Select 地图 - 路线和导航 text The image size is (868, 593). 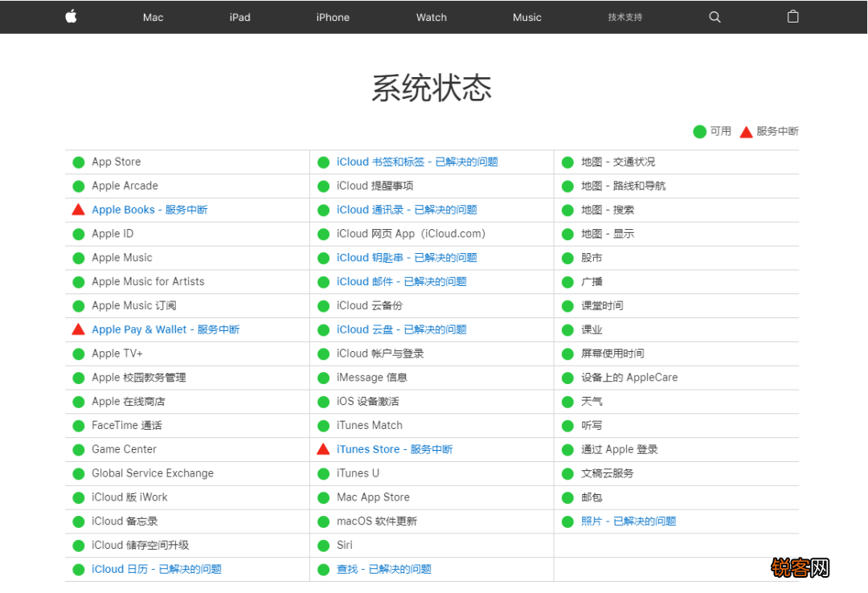click(624, 186)
